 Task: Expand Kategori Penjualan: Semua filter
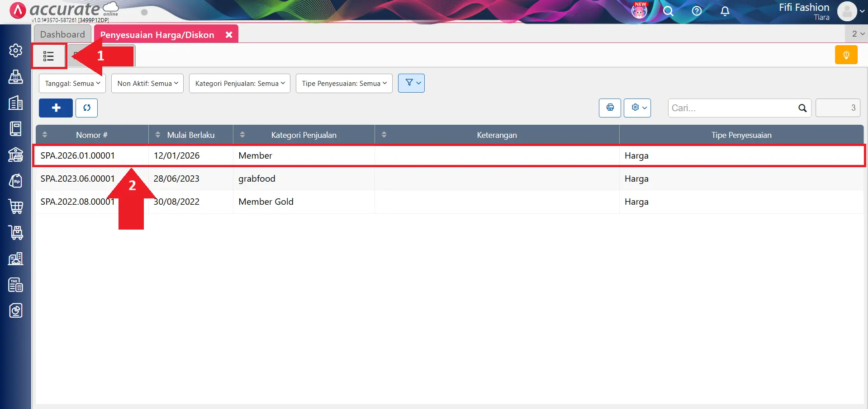point(240,84)
